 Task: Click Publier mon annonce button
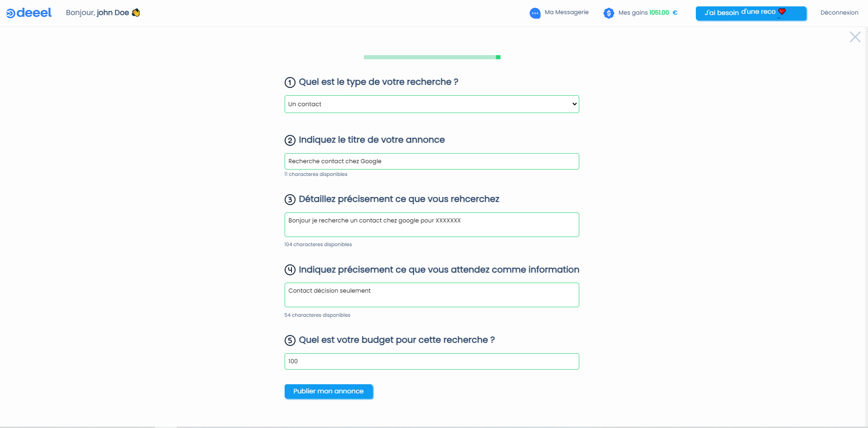click(328, 391)
